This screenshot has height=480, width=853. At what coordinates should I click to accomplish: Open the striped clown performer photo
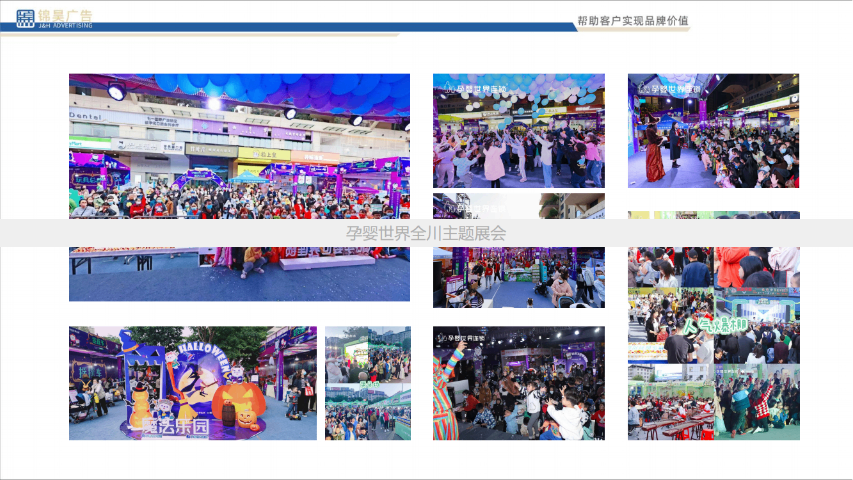[518, 383]
